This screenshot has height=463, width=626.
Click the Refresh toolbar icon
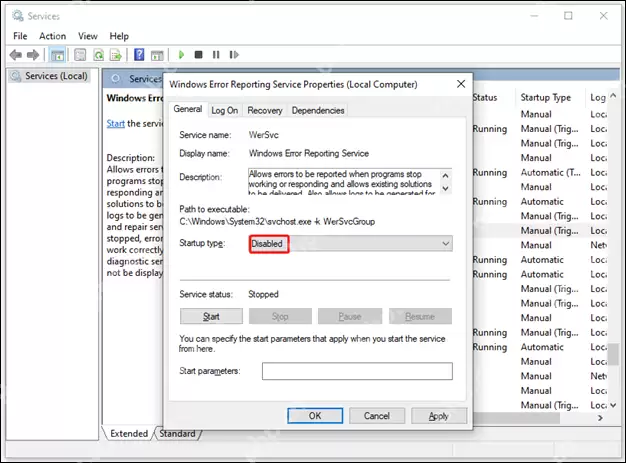[98, 55]
